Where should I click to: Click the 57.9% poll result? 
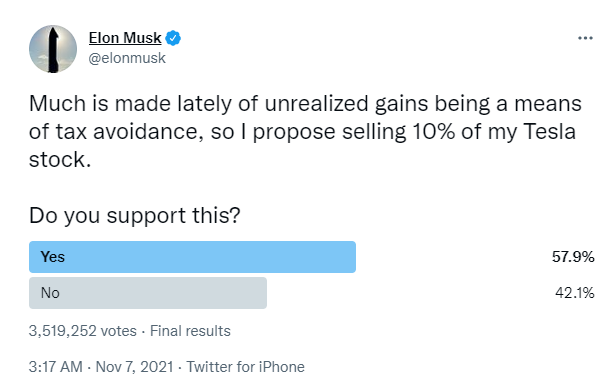(x=573, y=257)
